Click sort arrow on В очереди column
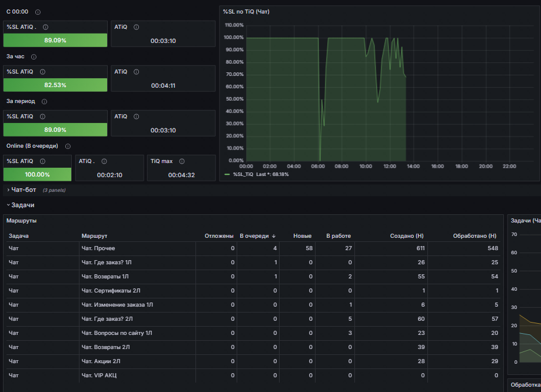 274,236
